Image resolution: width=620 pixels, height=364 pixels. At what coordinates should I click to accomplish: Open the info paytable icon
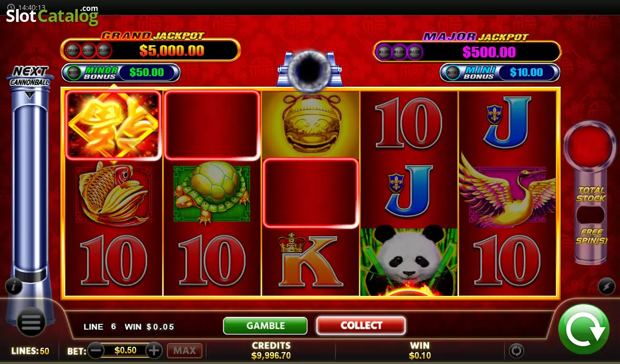pyautogui.click(x=14, y=286)
